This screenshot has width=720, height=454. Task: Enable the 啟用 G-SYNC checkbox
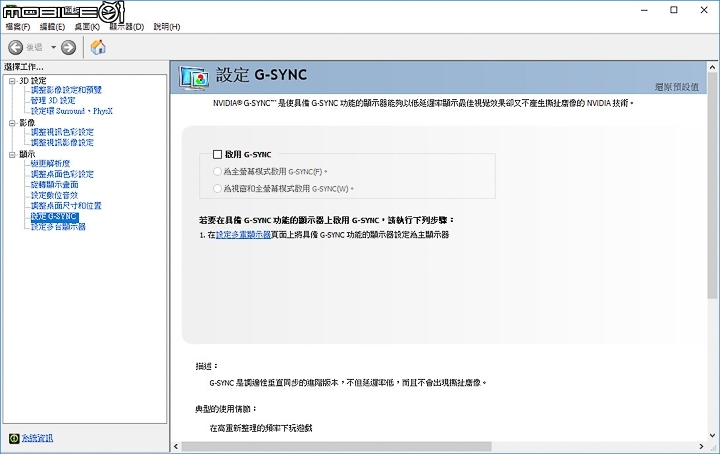coord(218,154)
